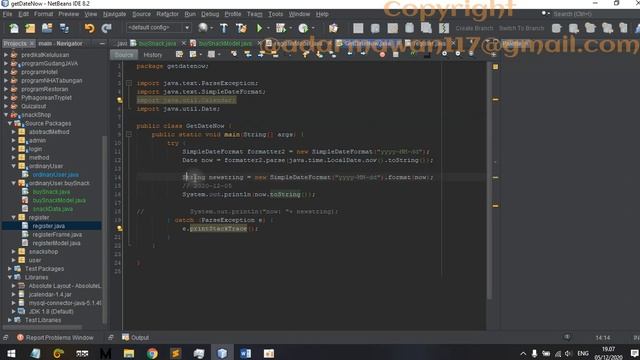Click the speaker volume tray icon
Image resolution: width=640 pixels, height=360 pixels.
click(568, 353)
